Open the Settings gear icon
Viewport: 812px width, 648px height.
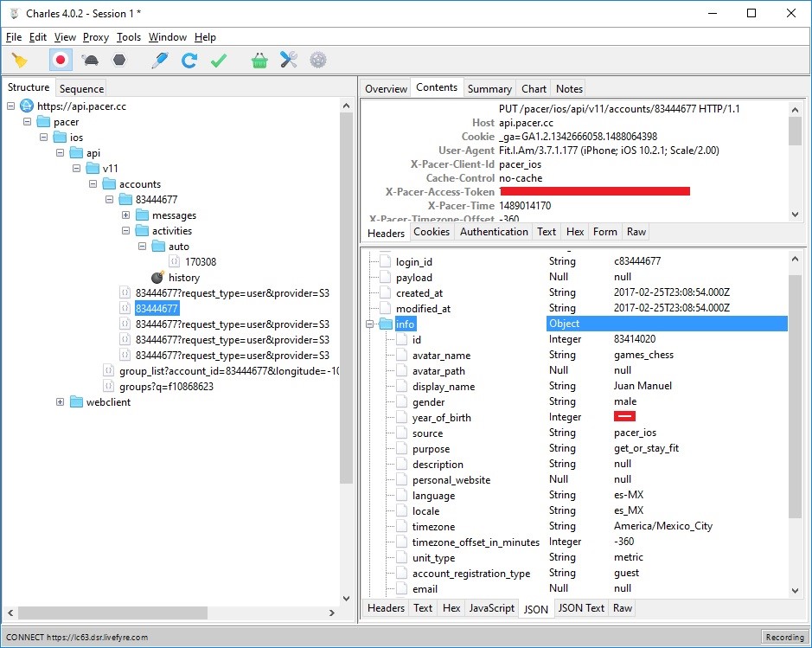click(x=318, y=61)
